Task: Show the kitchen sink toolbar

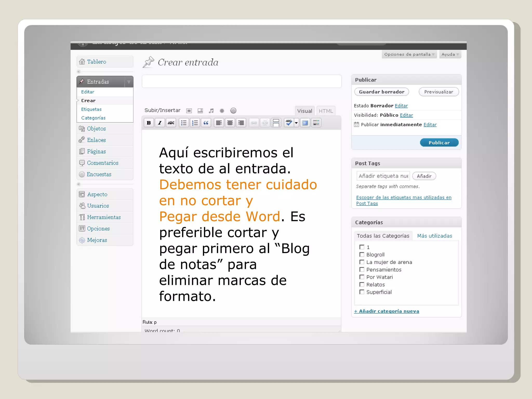Action: pos(316,123)
